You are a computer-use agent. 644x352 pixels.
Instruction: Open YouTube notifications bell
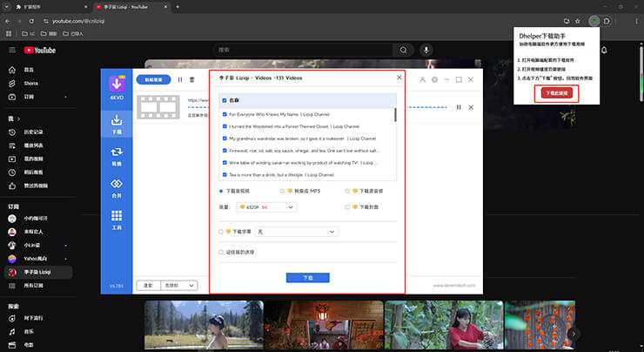(604, 51)
